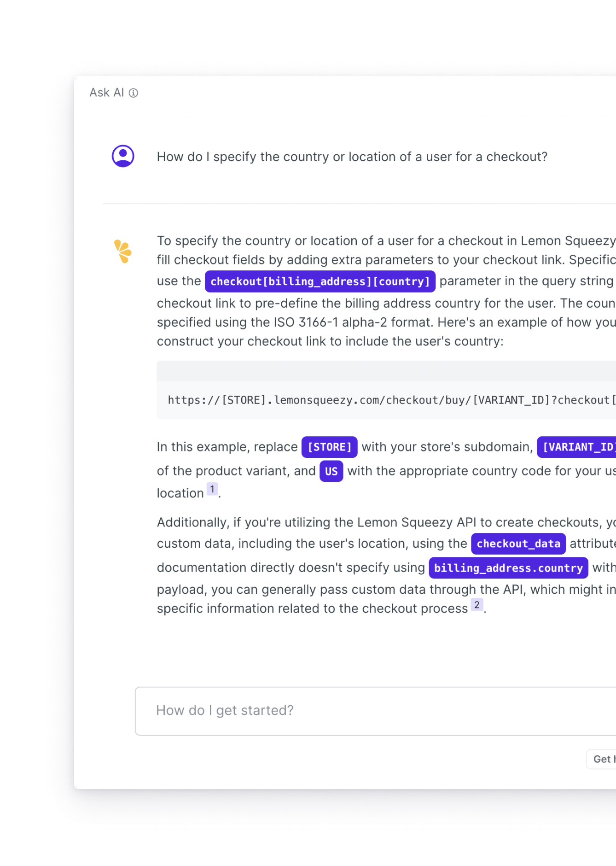The image size is (616, 866).
Task: Click the checkout_data attribute chip
Action: click(x=518, y=544)
